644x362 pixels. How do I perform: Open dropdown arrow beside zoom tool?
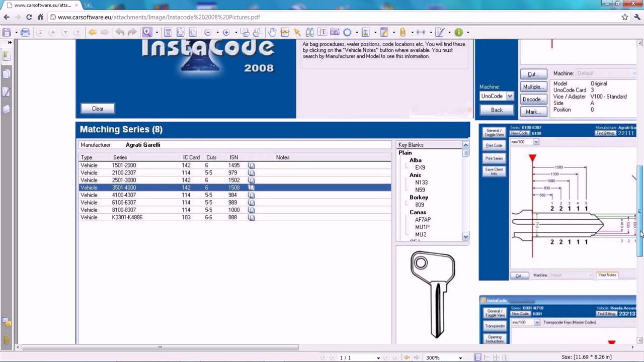[x=156, y=33]
